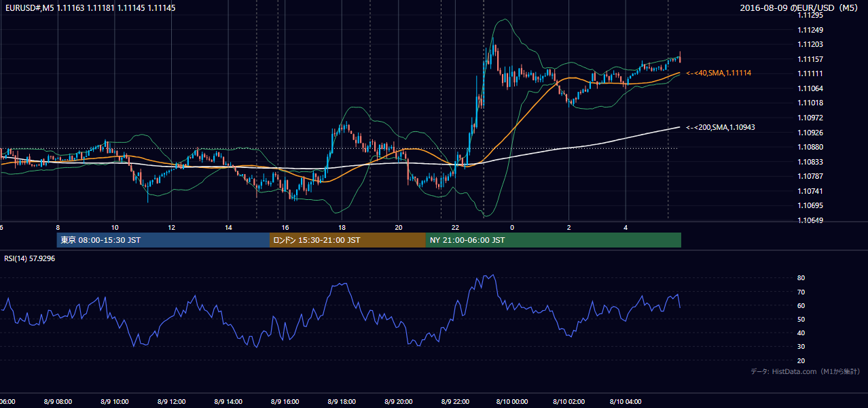Click the HistData.com data source credit
The image size is (868, 408).
[x=806, y=371]
